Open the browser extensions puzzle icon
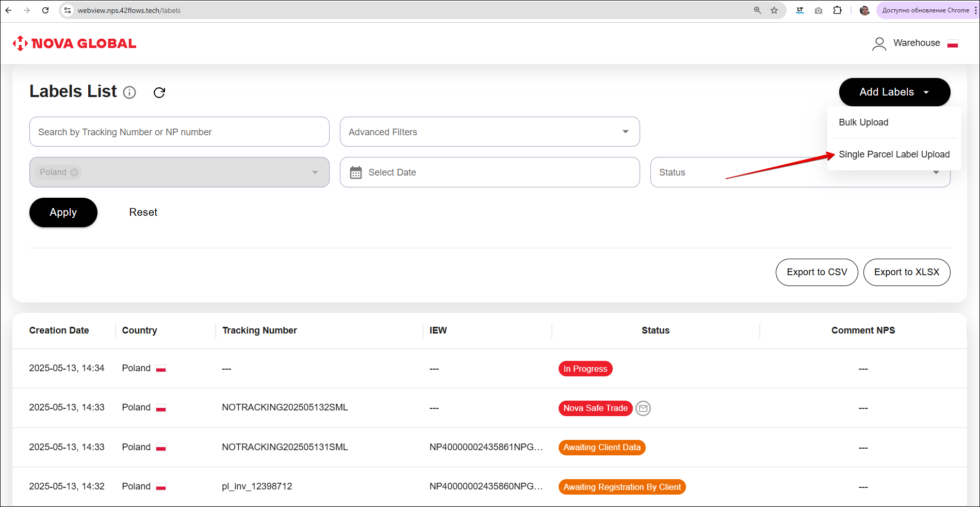980x507 pixels. click(x=837, y=10)
